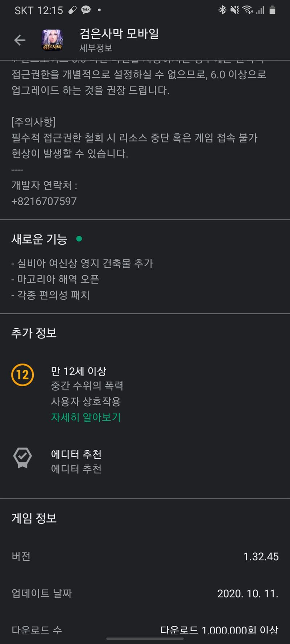
Task: Tap the 게임 정보 section heading
Action: (34, 518)
